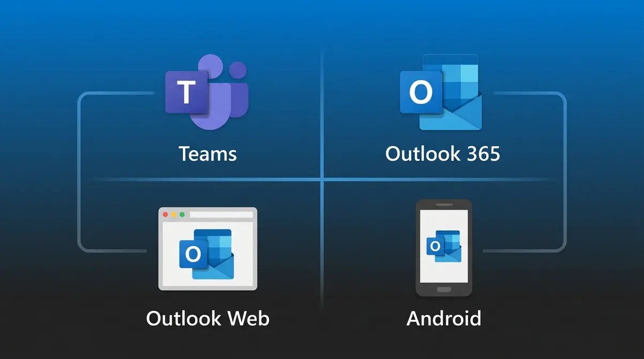Click the Android phone icon
The height and width of the screenshot is (359, 644).
444,248
